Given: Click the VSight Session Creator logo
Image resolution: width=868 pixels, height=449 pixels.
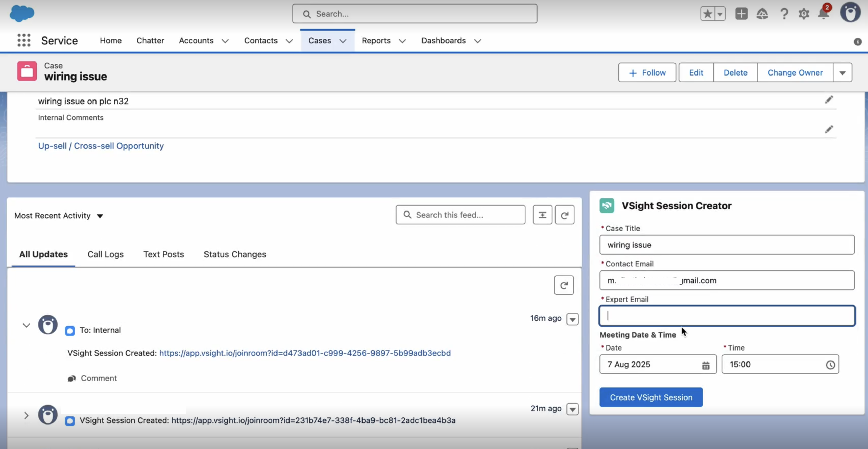Looking at the screenshot, I should (607, 205).
